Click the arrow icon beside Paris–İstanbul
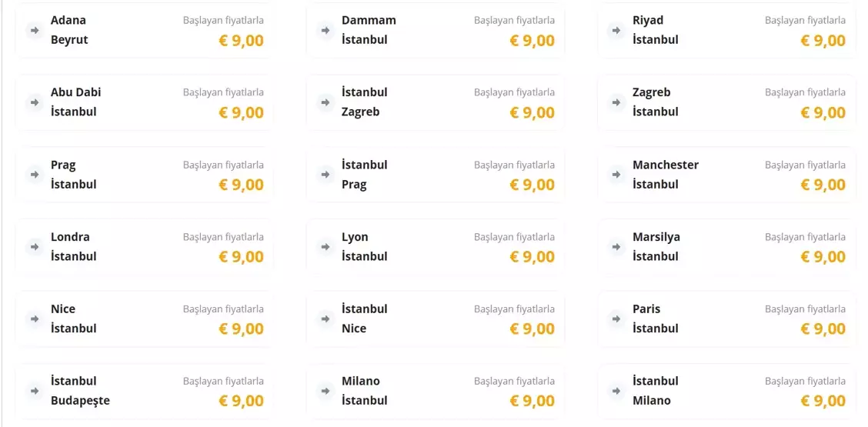 [616, 319]
